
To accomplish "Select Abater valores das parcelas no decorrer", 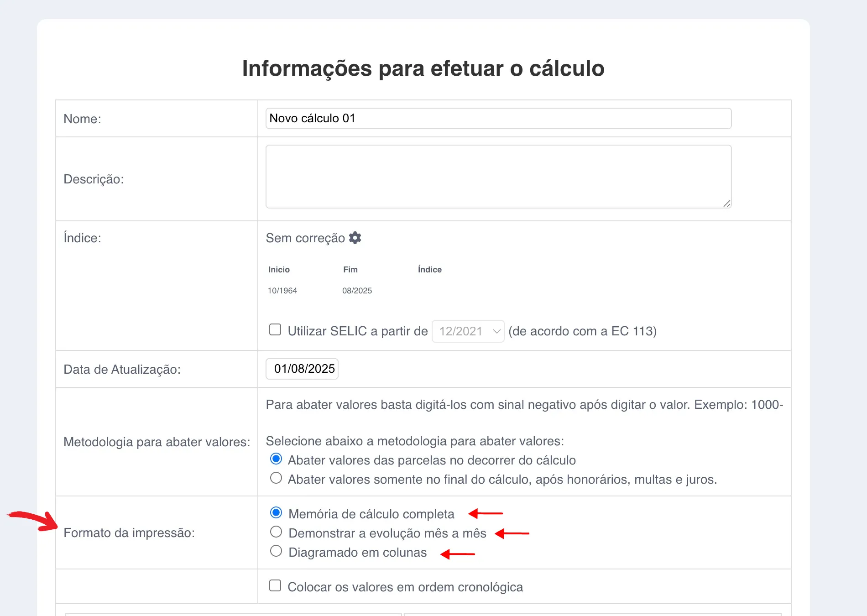I will coord(276,459).
